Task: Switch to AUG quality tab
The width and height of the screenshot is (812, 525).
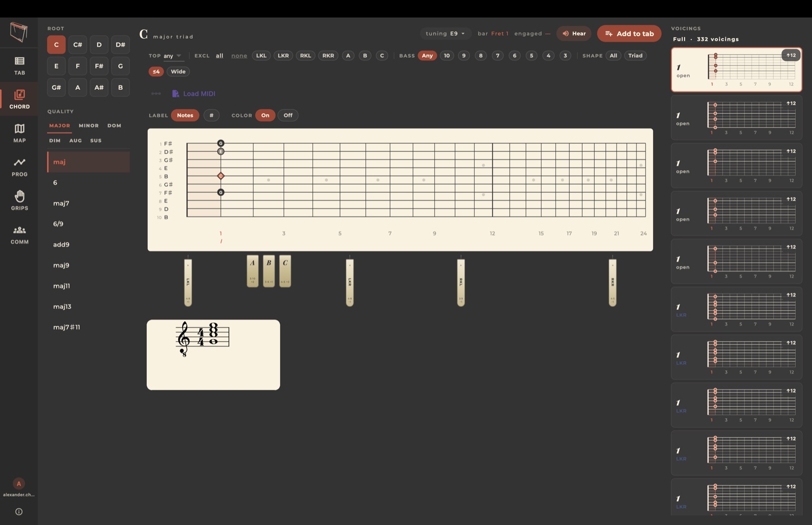Action: (x=76, y=141)
